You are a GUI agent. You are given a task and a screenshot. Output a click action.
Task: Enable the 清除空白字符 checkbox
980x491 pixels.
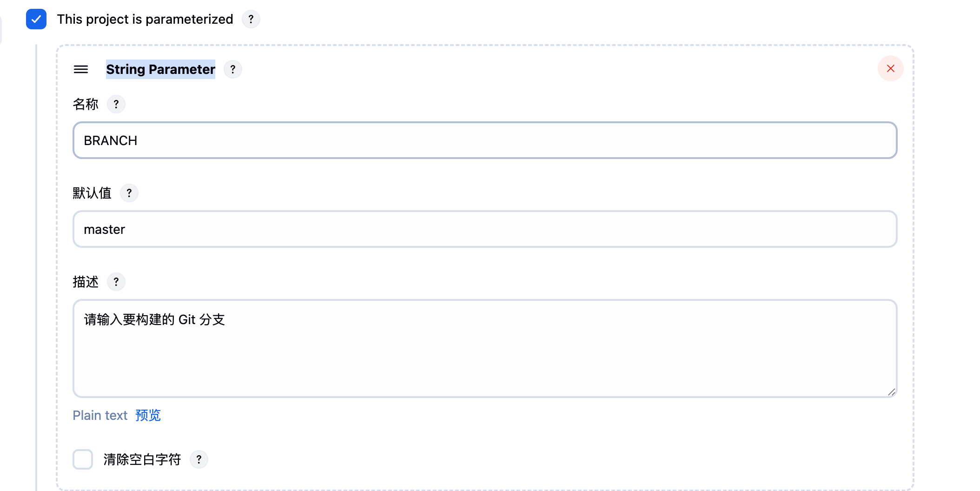83,459
